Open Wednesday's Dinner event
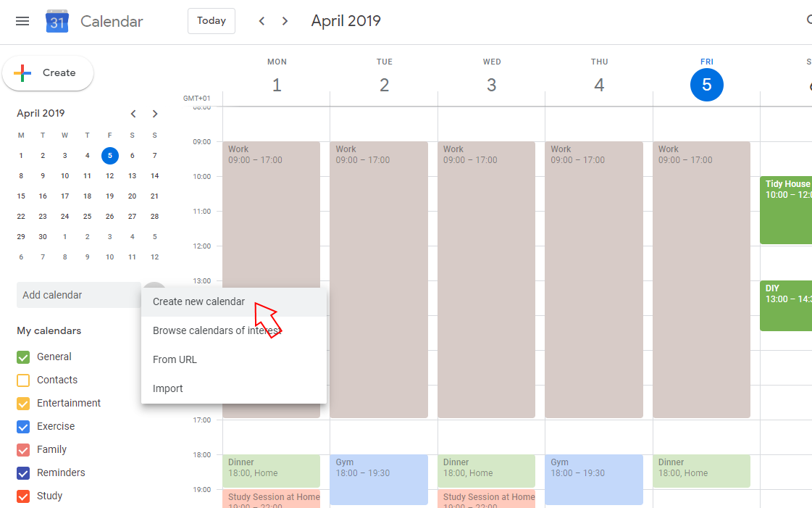Viewport: 812px width, 508px height. pyautogui.click(x=486, y=471)
